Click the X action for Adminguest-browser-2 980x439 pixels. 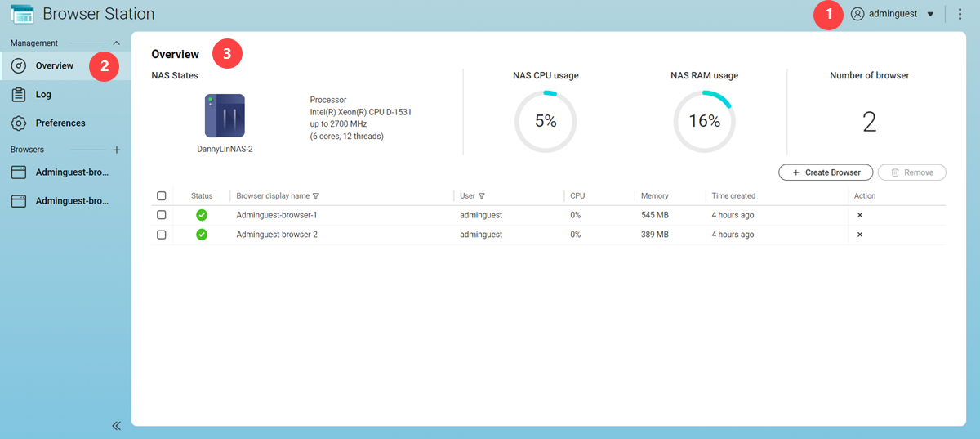coord(859,235)
